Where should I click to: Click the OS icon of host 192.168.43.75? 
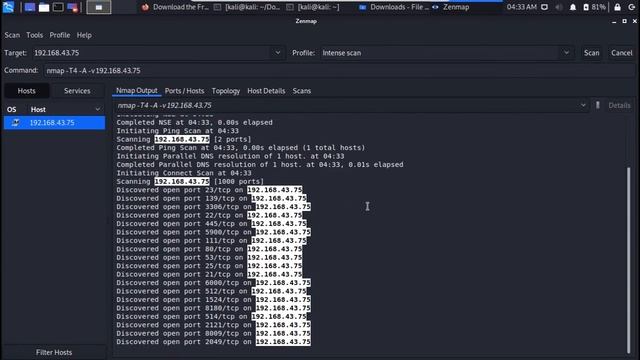[16, 122]
